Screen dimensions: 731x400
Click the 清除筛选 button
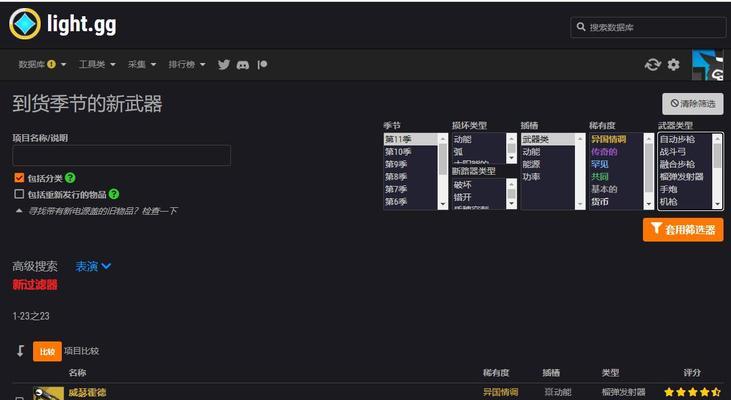(x=693, y=103)
